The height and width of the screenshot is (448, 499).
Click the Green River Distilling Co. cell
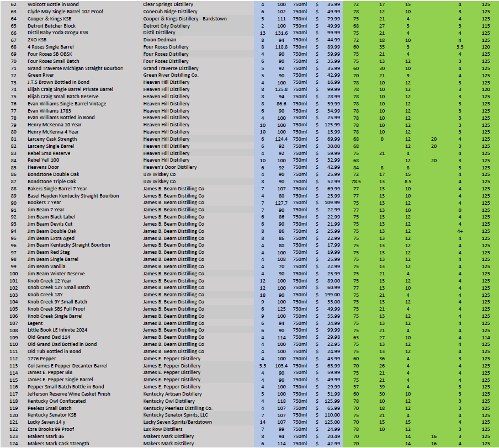[171, 75]
